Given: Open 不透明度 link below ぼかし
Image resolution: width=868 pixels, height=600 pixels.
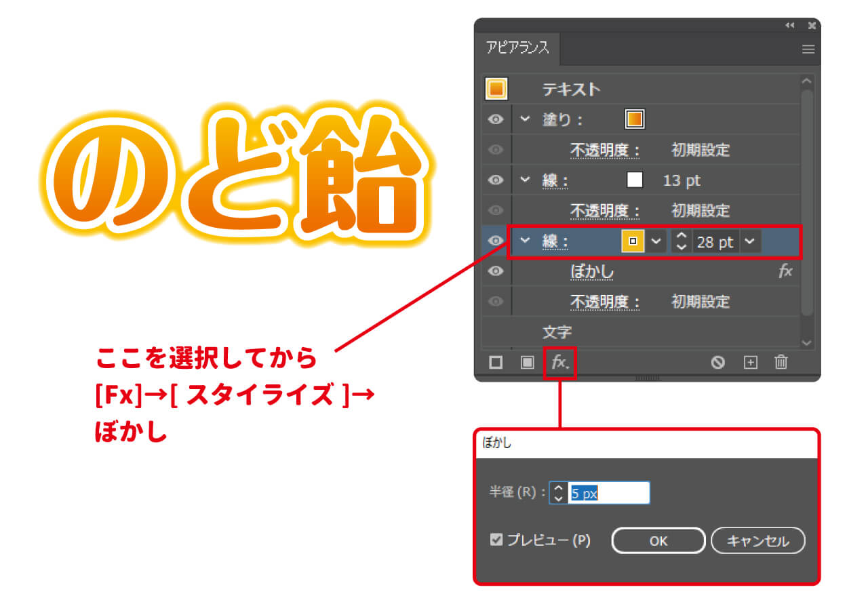Looking at the screenshot, I should 605,302.
